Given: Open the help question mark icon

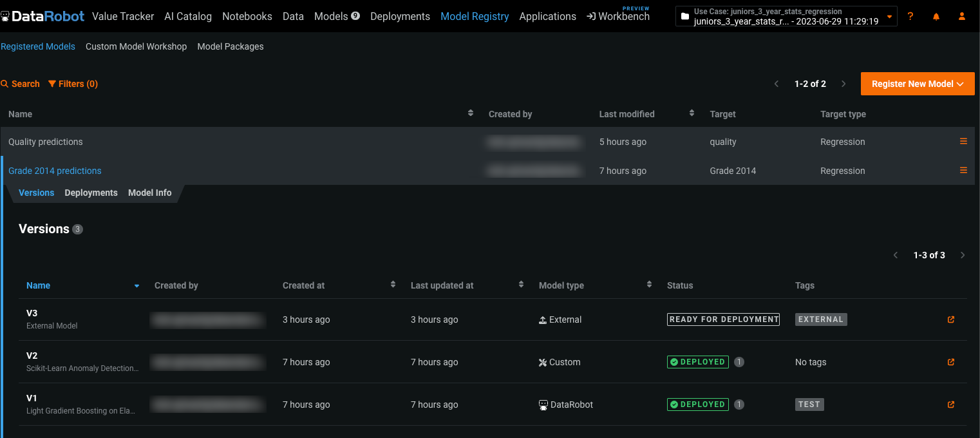Looking at the screenshot, I should pyautogui.click(x=910, y=17).
